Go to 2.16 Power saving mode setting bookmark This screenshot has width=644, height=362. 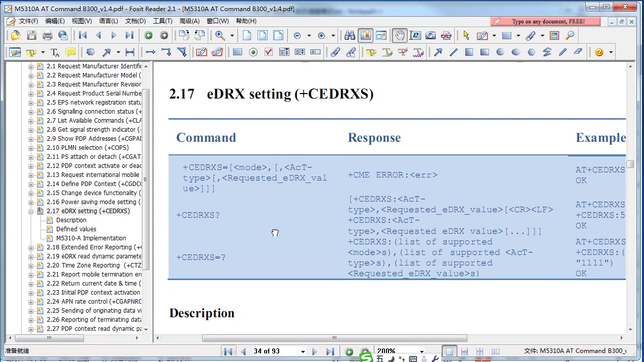point(94,202)
